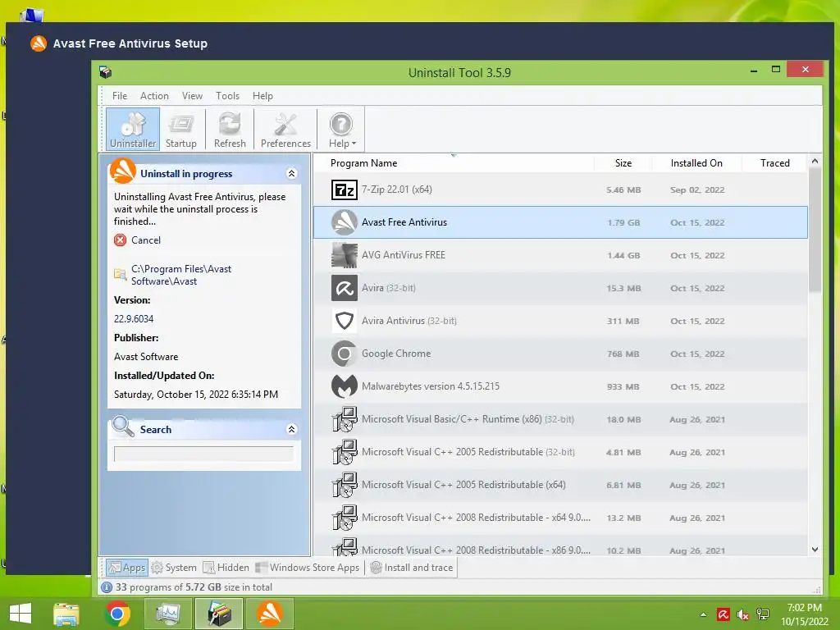Viewport: 840px width, 630px height.
Task: Open the Windows Start button
Action: click(21, 614)
